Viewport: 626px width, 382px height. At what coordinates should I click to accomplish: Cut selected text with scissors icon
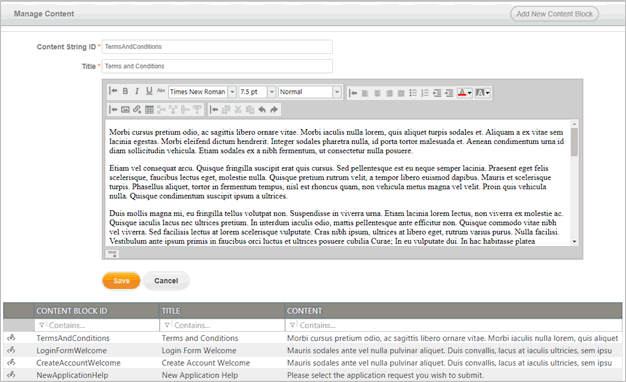click(238, 109)
